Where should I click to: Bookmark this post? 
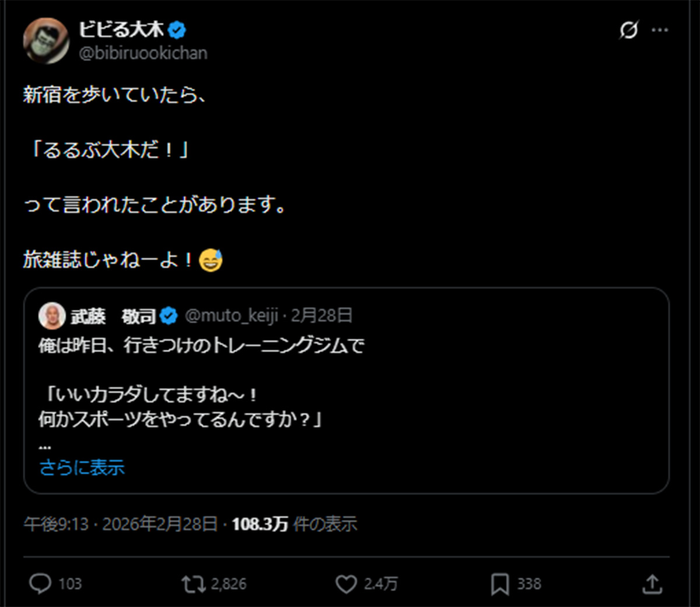coord(499,583)
